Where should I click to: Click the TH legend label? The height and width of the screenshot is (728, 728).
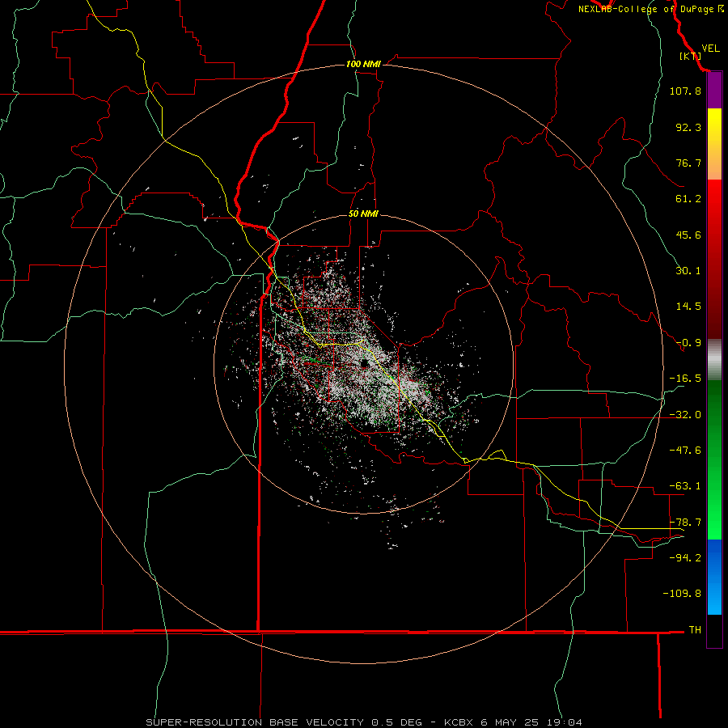[695, 630]
